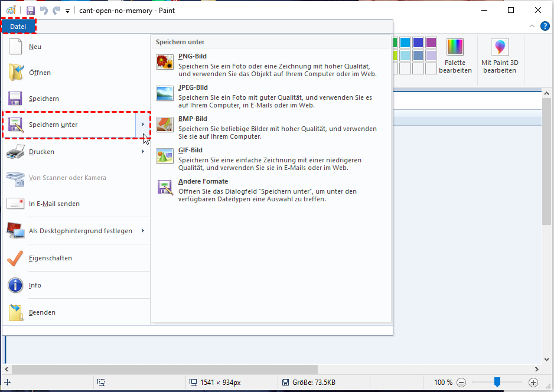Click the envelope icon for In E-Mail senden

(x=15, y=204)
